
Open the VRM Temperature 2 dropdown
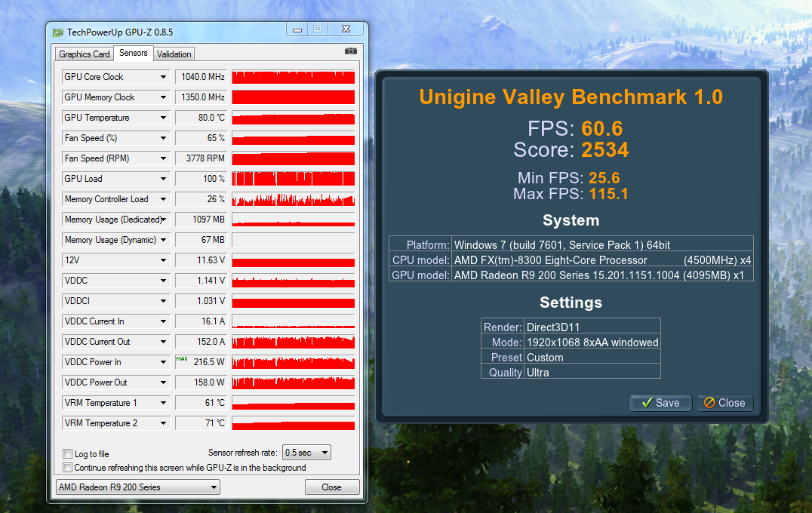coord(163,423)
